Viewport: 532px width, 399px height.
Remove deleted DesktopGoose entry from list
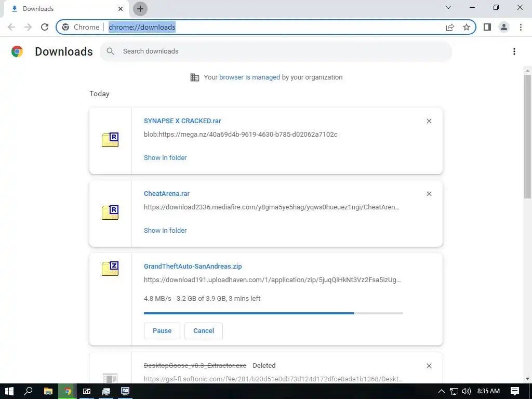[x=429, y=366]
